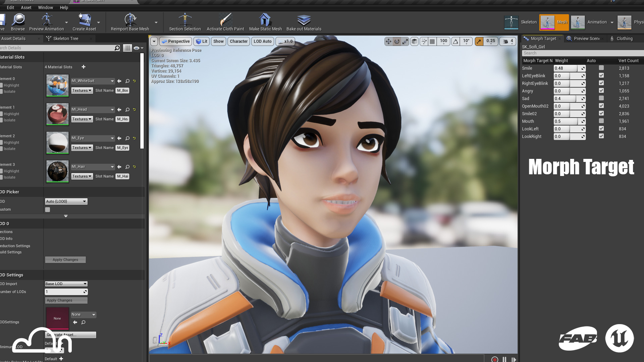The width and height of the screenshot is (644, 362).
Task: Toggle Auto checkbox for RightEyeBlink
Action: tap(601, 83)
